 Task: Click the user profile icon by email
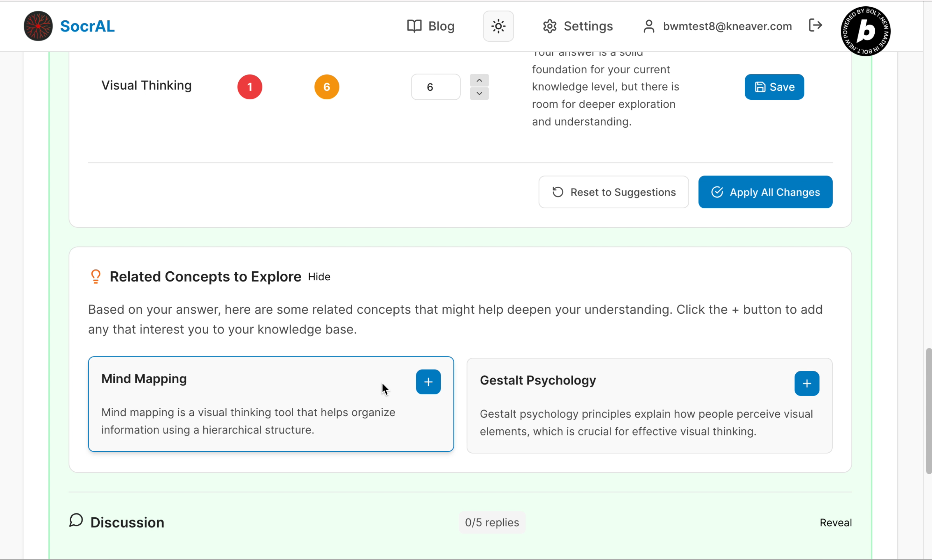(x=649, y=26)
